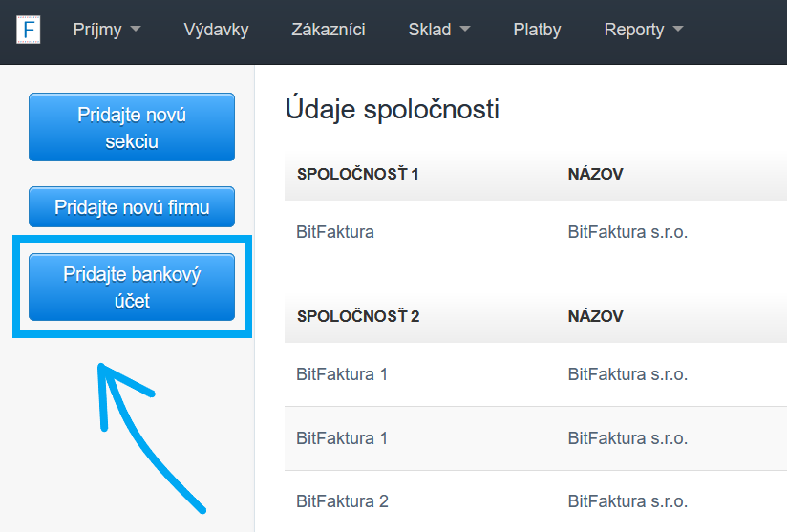Screen dimensions: 787x532
Task: Click the BitFaktura F logo icon
Action: 28,30
